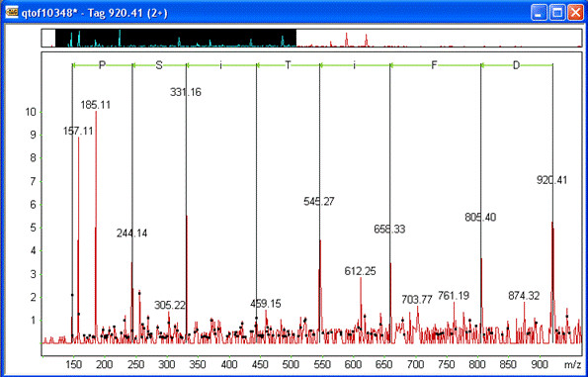Click the 658.33 peak label
This screenshot has height=377, width=588.
pos(389,230)
